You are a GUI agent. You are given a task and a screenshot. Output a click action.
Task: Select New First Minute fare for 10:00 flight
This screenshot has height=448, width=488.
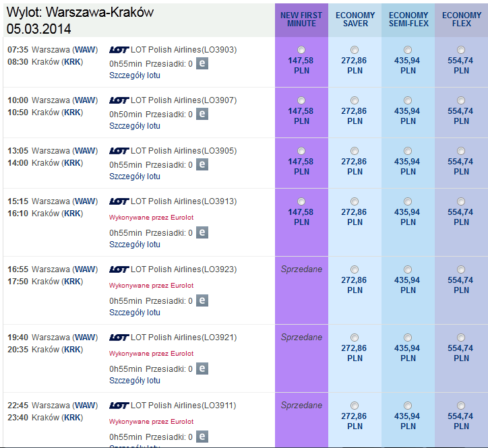pos(301,100)
